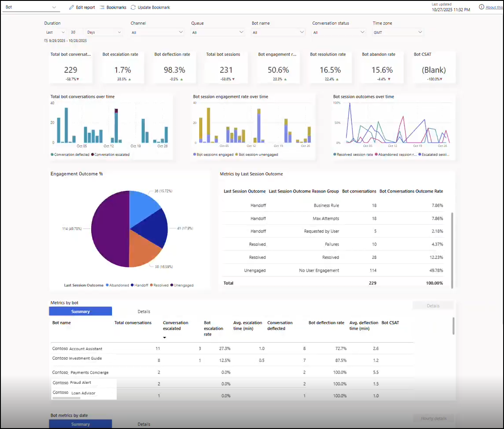Sort by the Conversation escalated column arrow
Viewport: 504px width, 429px height.
(x=164, y=337)
